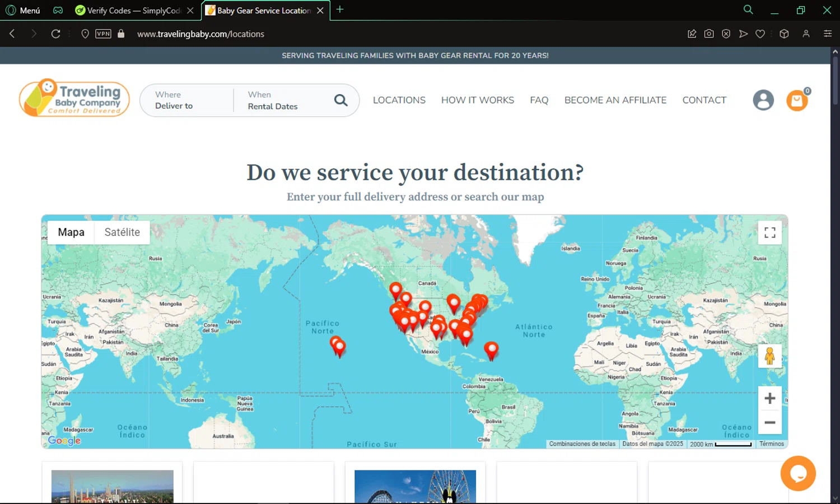Add bookmark with the heart icon

click(x=760, y=34)
